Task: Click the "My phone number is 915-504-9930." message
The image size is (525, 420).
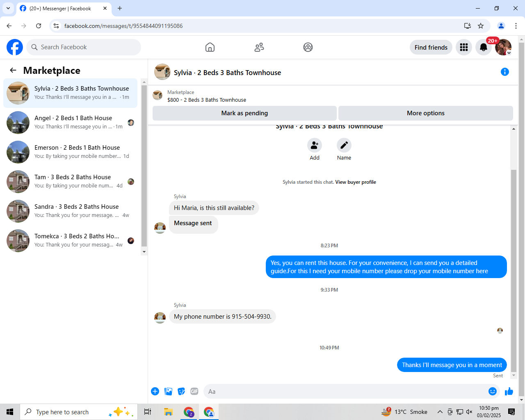Action: pyautogui.click(x=223, y=317)
